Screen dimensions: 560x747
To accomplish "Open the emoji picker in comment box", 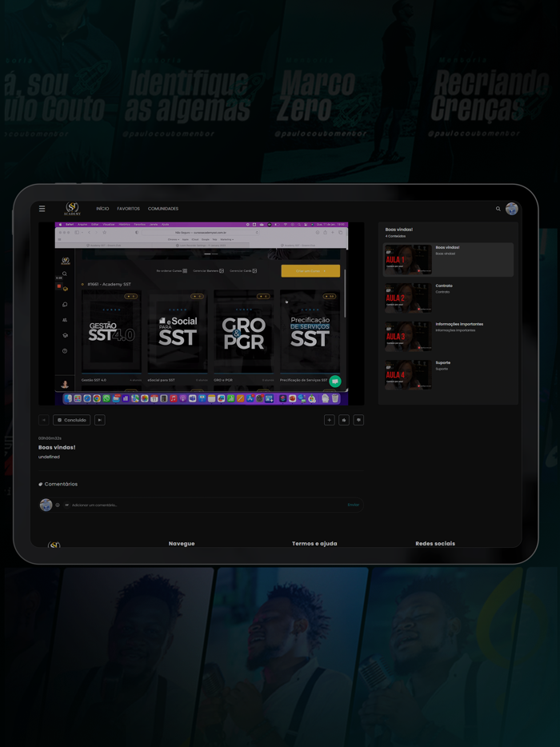I will pos(58,505).
